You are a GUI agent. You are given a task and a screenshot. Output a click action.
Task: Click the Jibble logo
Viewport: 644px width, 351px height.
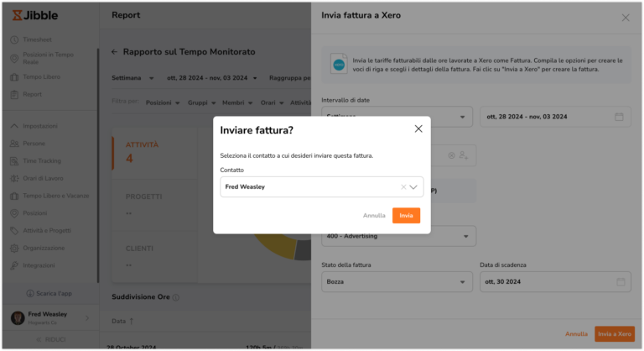35,15
